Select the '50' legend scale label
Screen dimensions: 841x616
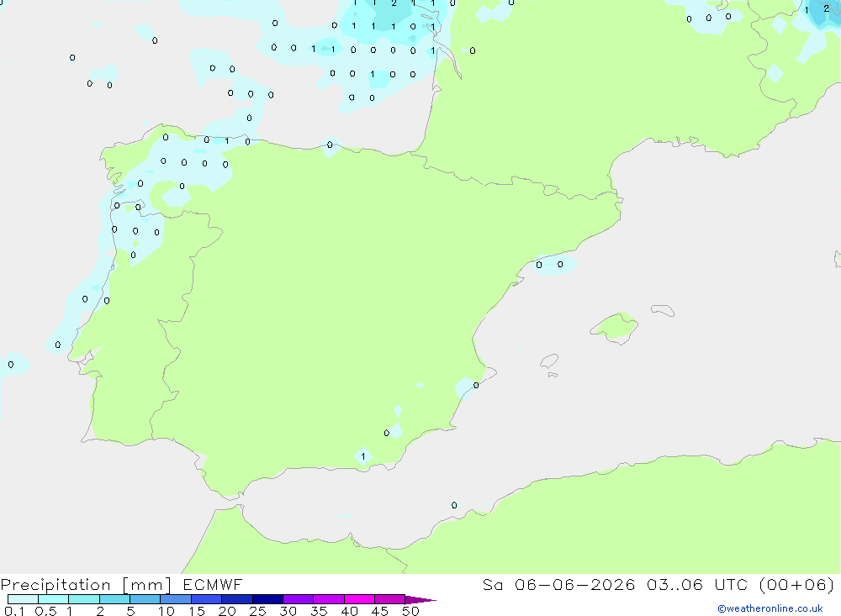tap(410, 611)
